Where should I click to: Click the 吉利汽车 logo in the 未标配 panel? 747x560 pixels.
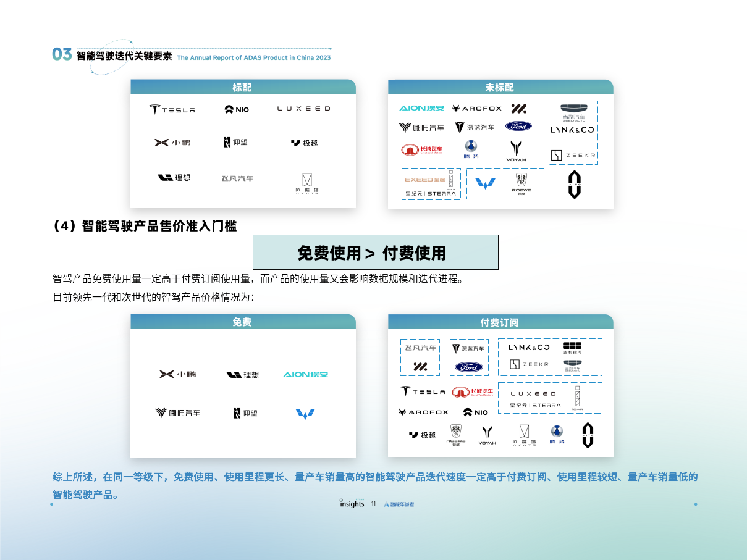573,113
